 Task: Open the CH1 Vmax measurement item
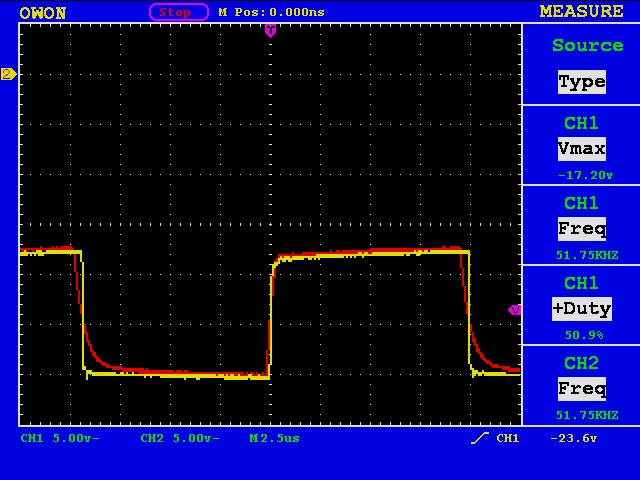click(581, 144)
